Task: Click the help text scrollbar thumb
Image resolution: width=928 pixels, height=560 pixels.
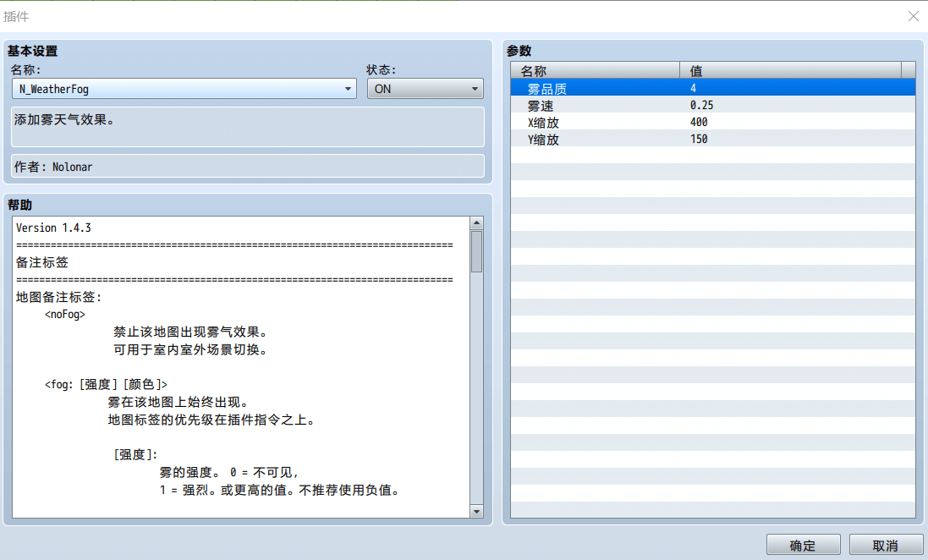Action: pyautogui.click(x=476, y=251)
